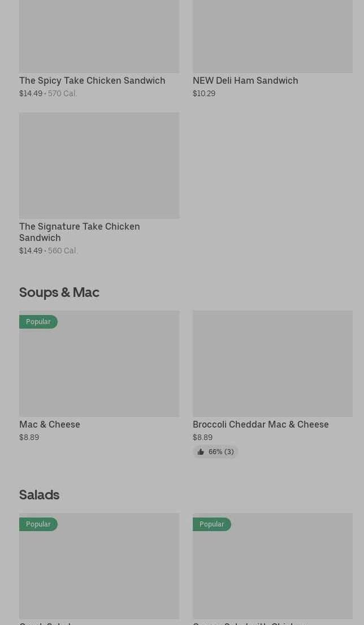Click the Popular badge on Greek Salad

click(x=38, y=524)
